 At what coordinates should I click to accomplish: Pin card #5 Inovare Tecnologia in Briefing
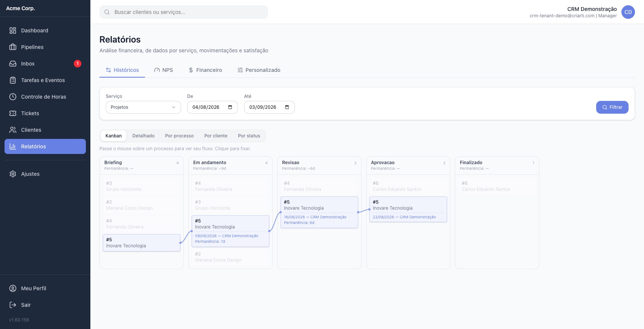[142, 243]
